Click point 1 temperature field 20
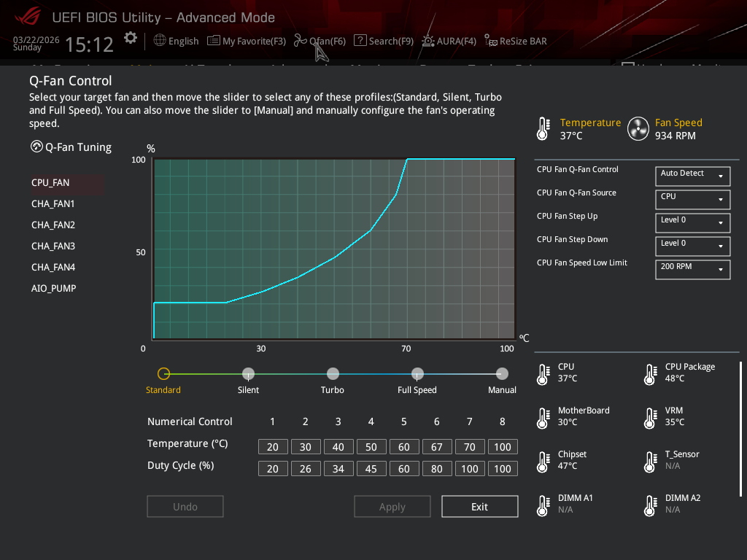Screen dimensions: 747x560 point(273,447)
